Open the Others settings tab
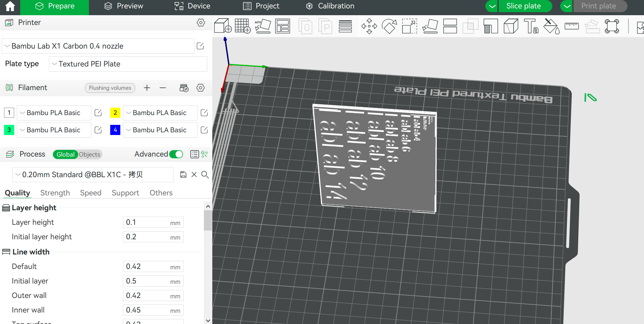The image size is (644, 324). click(161, 193)
